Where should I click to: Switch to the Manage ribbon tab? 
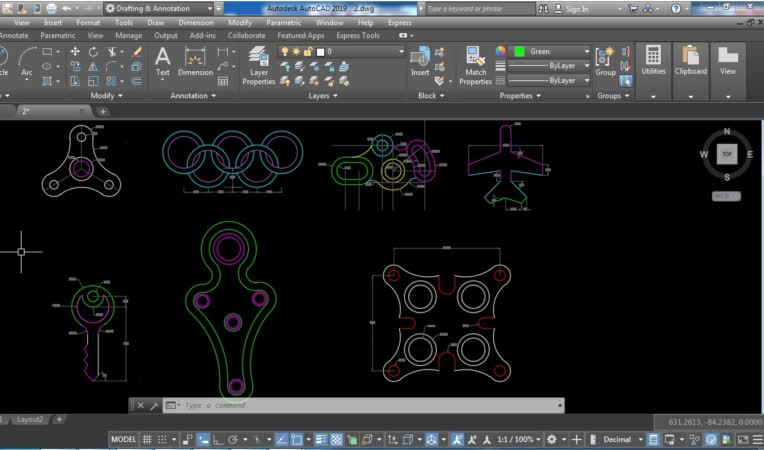tap(129, 36)
